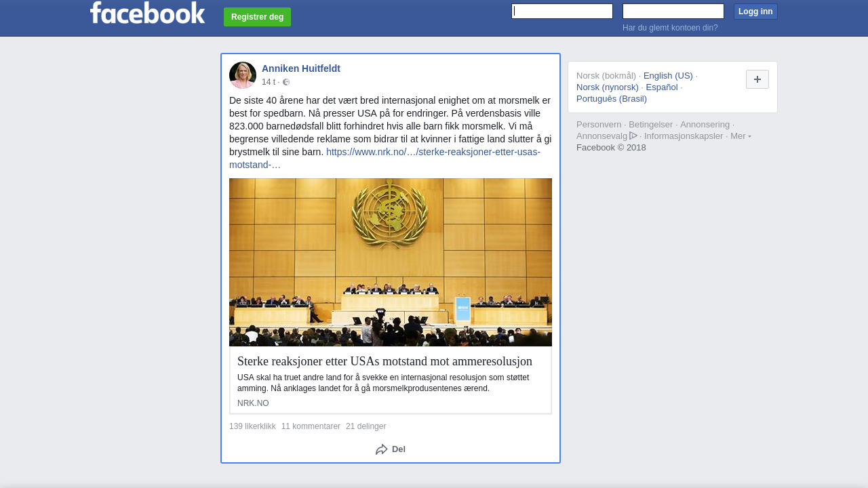The width and height of the screenshot is (868, 488).
Task: Click the Del share arrow icon
Action: tap(381, 449)
